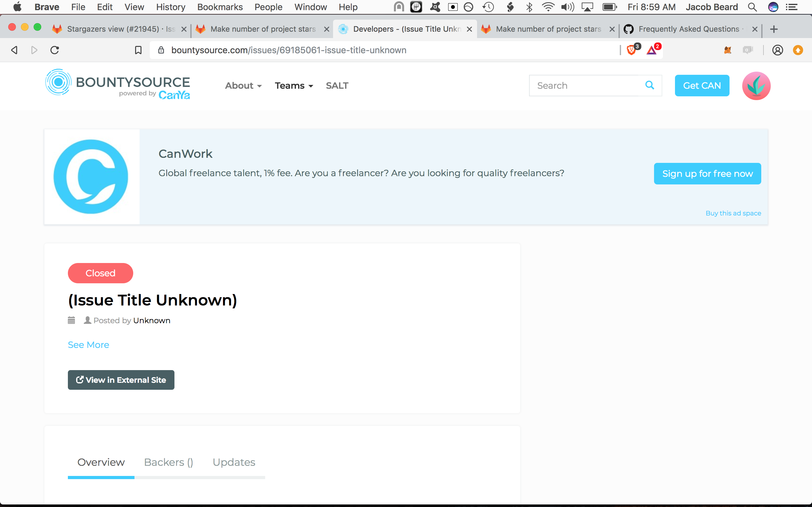The image size is (812, 507).
Task: Click the Sign up for free now button
Action: (707, 173)
